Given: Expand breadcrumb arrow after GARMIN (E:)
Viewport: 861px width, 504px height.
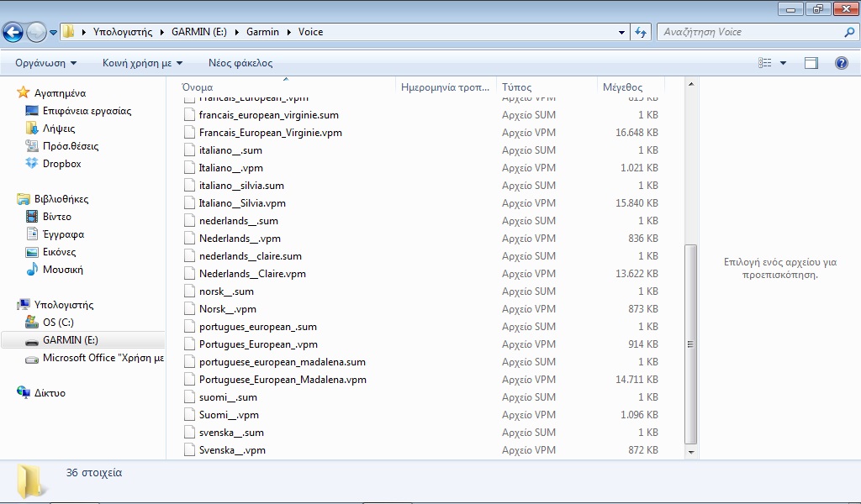Looking at the screenshot, I should tap(236, 33).
